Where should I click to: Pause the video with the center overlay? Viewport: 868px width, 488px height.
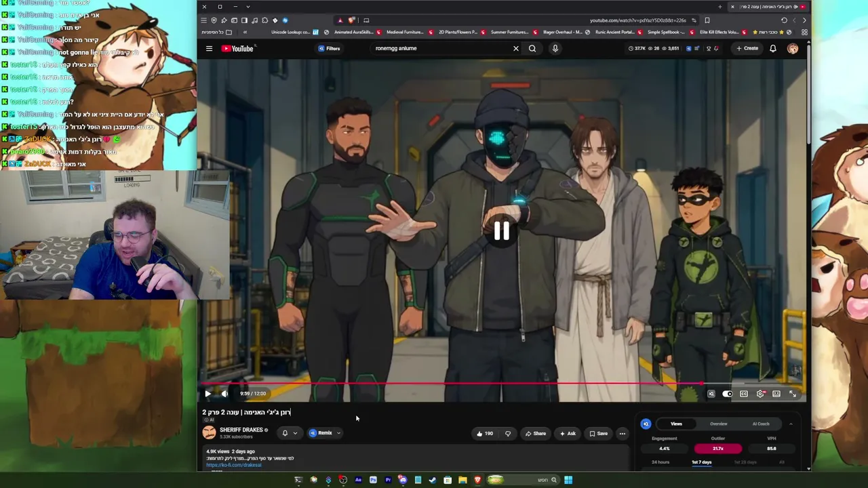pos(502,231)
